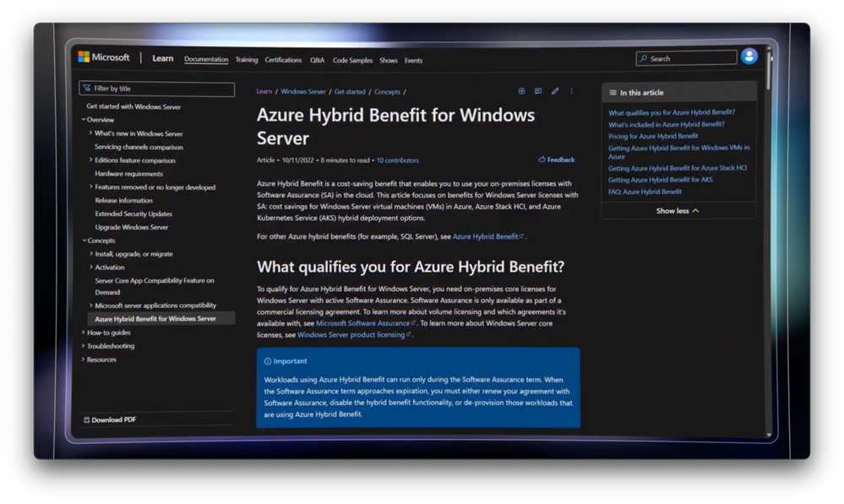
Task: Click the search magnifier icon
Action: [x=643, y=58]
